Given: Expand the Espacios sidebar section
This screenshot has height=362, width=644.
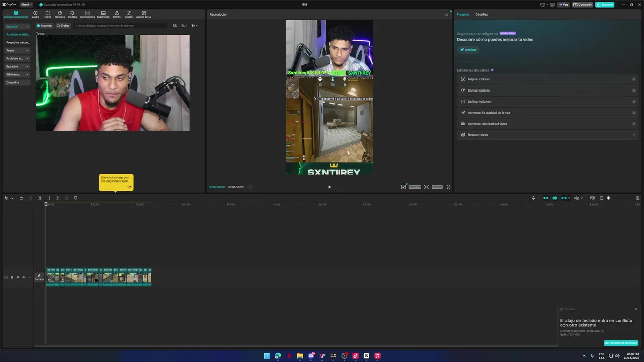Looking at the screenshot, I should (x=17, y=66).
